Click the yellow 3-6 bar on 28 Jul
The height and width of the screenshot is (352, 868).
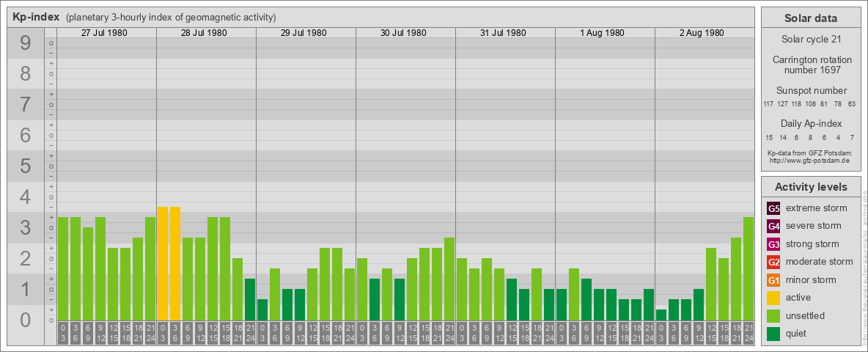tap(175, 263)
